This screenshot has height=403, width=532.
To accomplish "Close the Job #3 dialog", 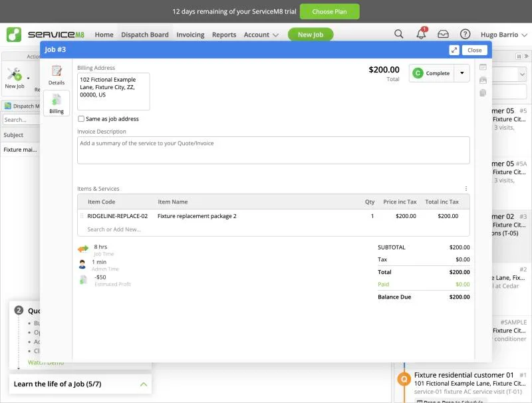I will click(x=474, y=50).
